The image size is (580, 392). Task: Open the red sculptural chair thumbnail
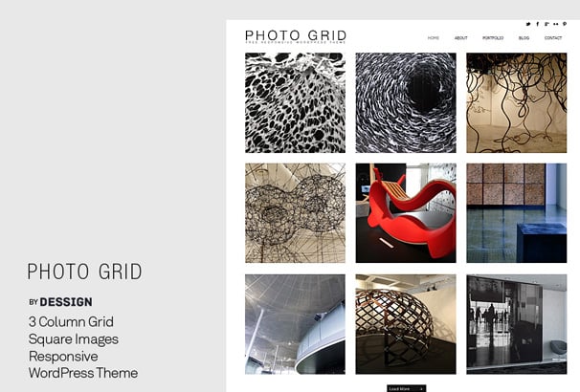(406, 213)
